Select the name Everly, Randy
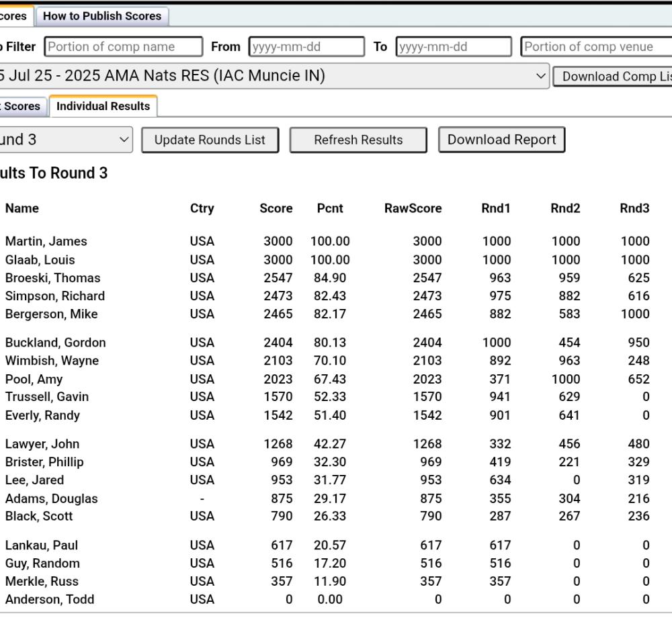This screenshot has width=672, height=618. (42, 415)
